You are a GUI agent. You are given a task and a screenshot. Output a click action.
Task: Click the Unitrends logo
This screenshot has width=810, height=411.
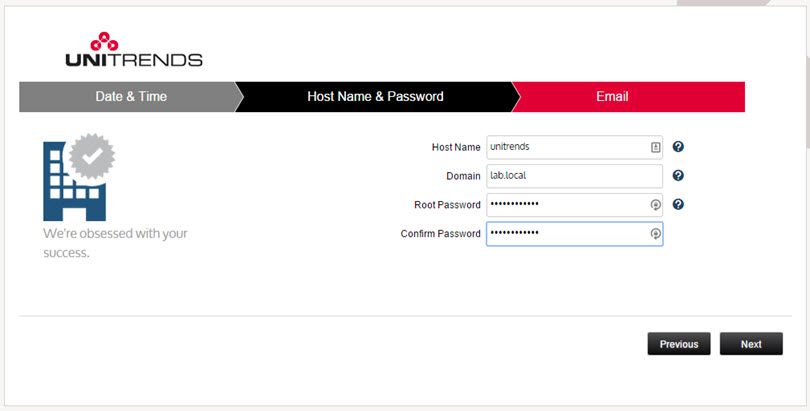pyautogui.click(x=132, y=49)
